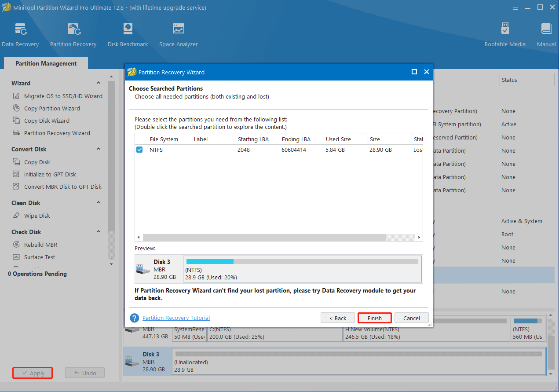Open the hamburger menu in title bar
Screen dimensions: 559x392
point(516,7)
